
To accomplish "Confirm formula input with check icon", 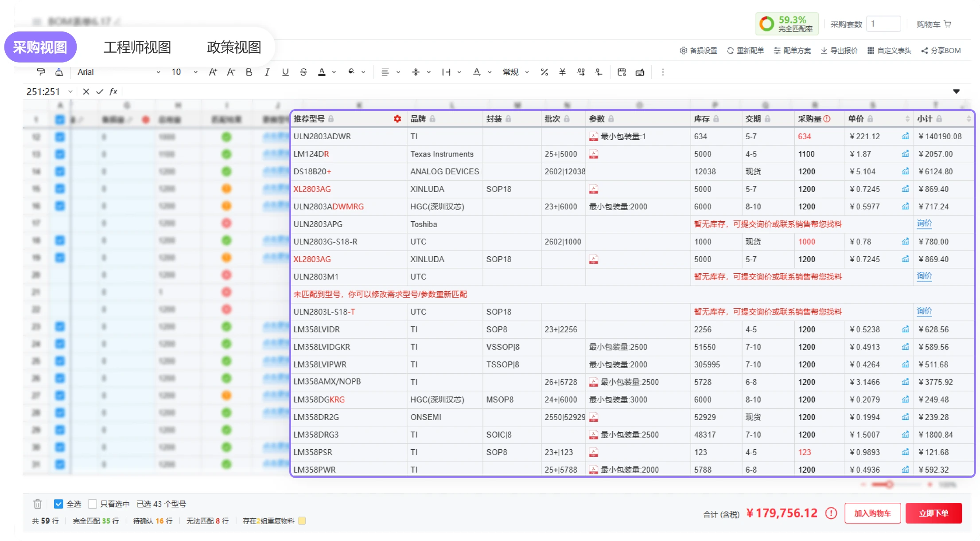I will tap(100, 91).
